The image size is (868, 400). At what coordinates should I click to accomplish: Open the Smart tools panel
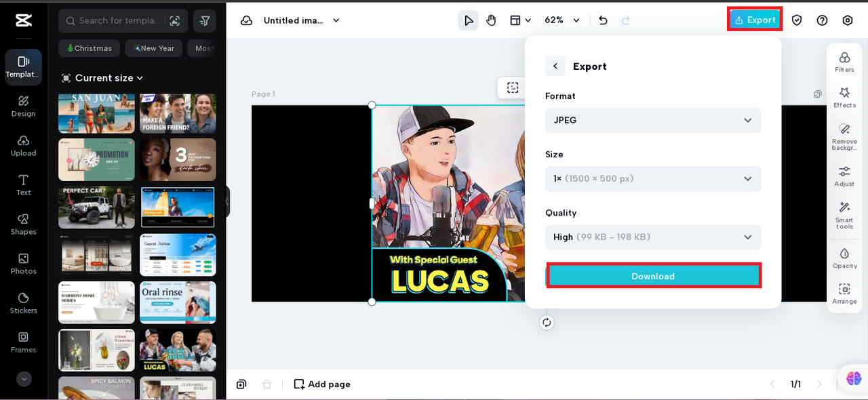pyautogui.click(x=844, y=216)
